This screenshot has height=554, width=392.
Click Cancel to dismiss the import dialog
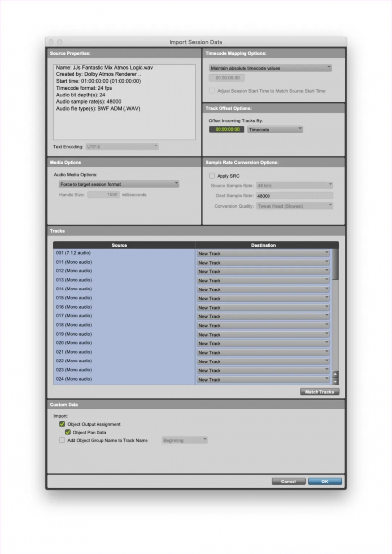point(289,481)
